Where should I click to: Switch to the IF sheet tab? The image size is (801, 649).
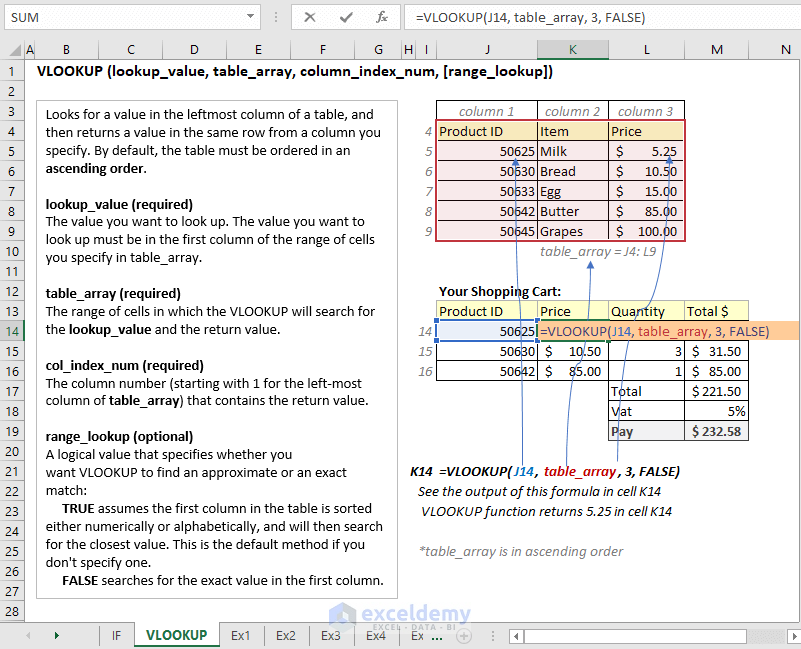116,635
